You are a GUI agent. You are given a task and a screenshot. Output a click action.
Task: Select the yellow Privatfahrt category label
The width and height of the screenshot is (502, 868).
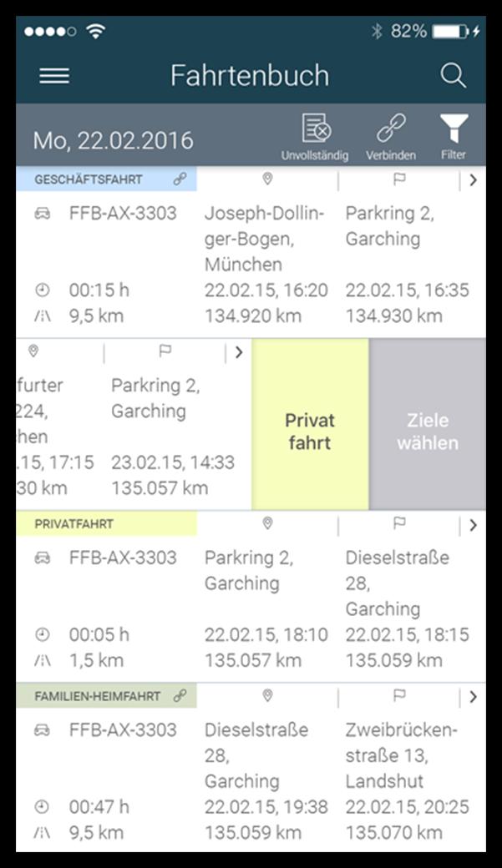[x=74, y=524]
